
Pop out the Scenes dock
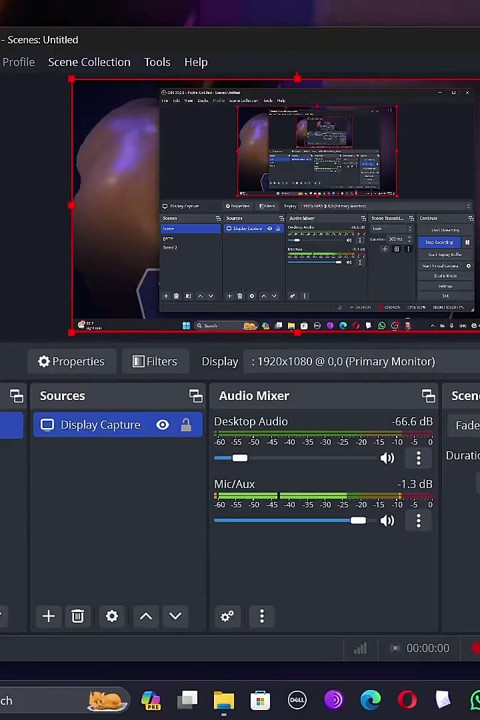coord(17,396)
